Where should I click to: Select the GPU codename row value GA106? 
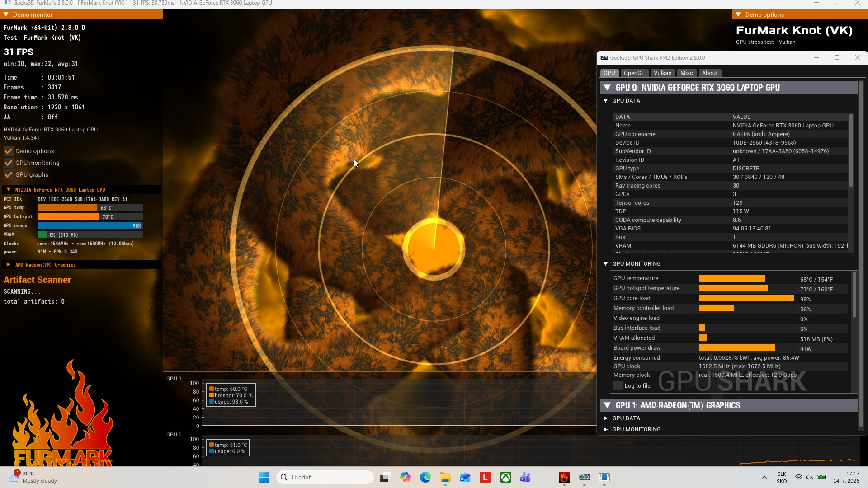point(761,134)
